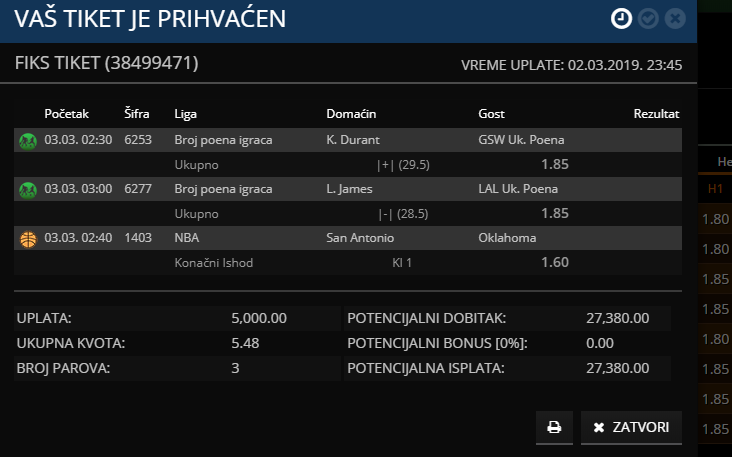Select K. Durant player name
Image resolution: width=732 pixels, height=457 pixels.
coord(353,140)
